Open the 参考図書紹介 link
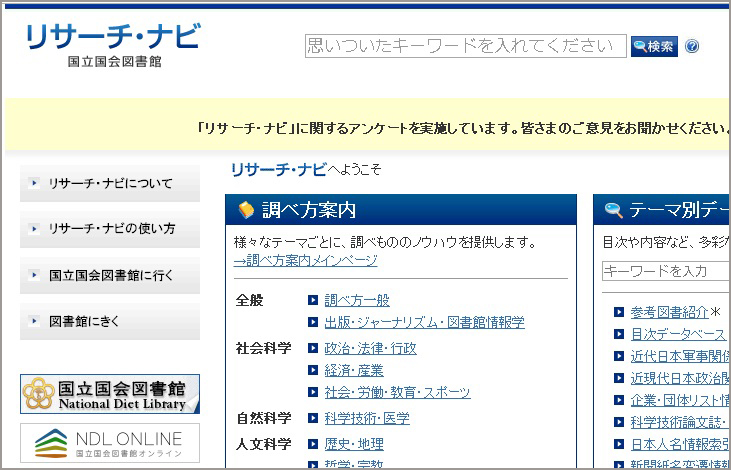Screen dimensions: 731x470 click(669, 312)
